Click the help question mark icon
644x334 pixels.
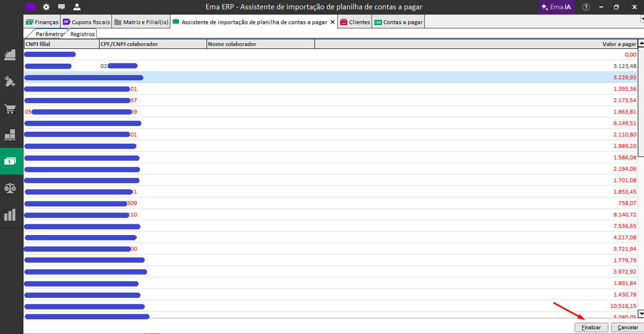(586, 7)
